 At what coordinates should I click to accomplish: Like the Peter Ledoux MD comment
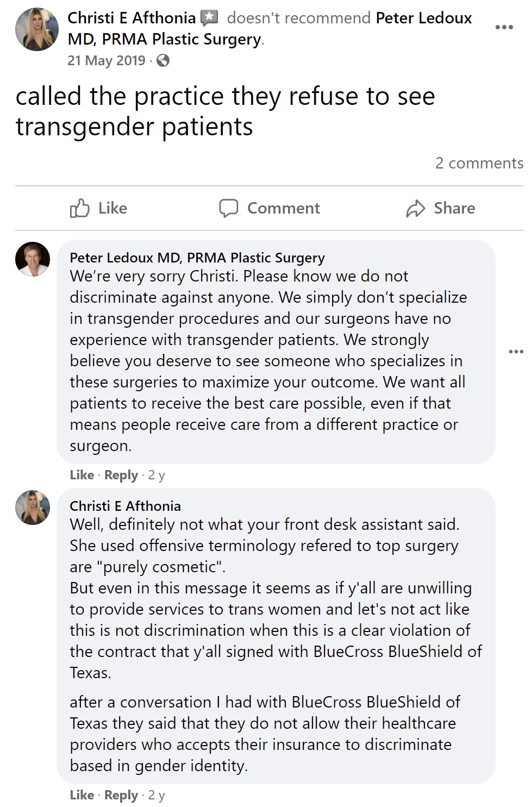click(82, 475)
